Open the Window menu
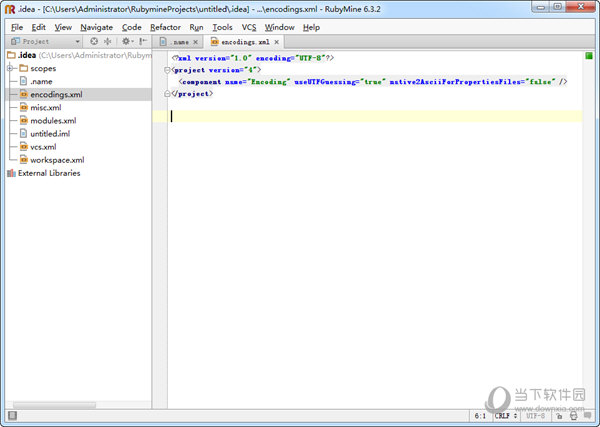This screenshot has width=600, height=427. 279,28
